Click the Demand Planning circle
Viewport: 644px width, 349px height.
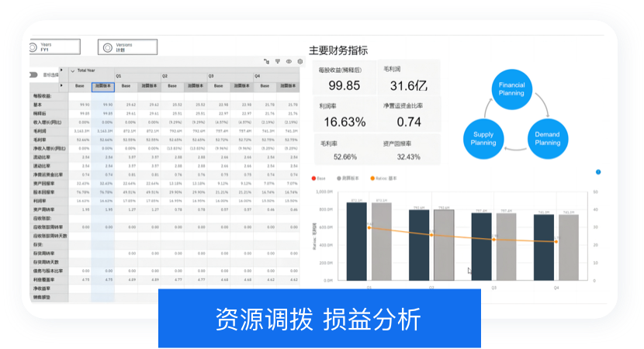548,139
